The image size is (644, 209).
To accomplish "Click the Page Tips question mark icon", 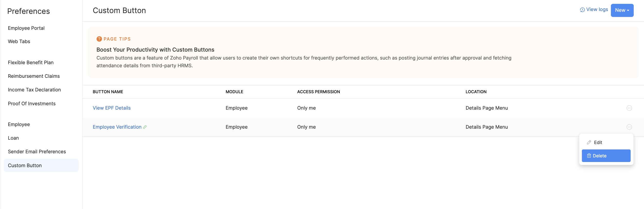I will (x=99, y=39).
